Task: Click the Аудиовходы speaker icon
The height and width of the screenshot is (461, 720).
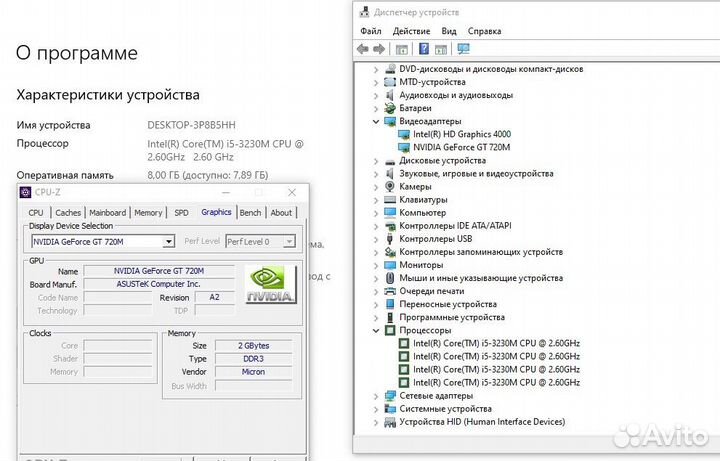Action: 390,95
